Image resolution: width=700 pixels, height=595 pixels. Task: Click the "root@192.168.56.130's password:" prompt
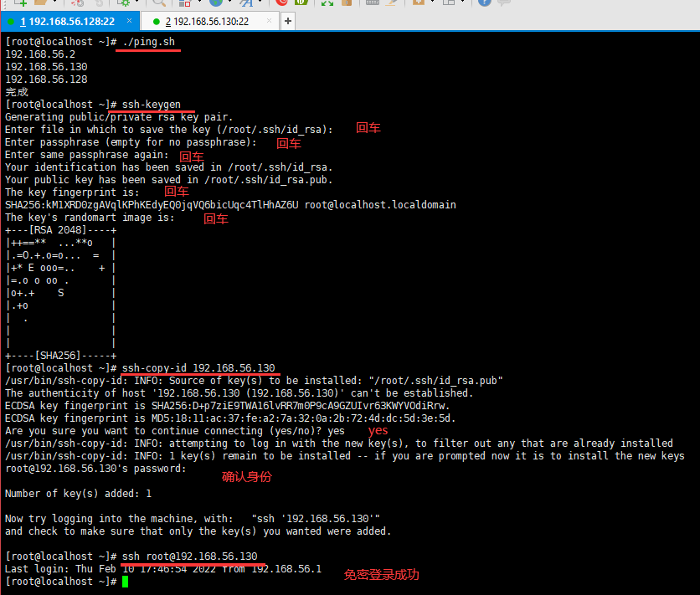[x=95, y=469]
